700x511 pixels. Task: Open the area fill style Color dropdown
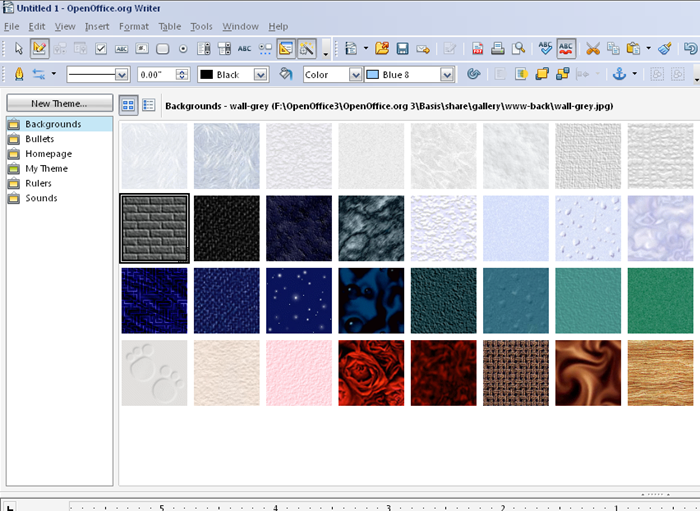point(354,75)
